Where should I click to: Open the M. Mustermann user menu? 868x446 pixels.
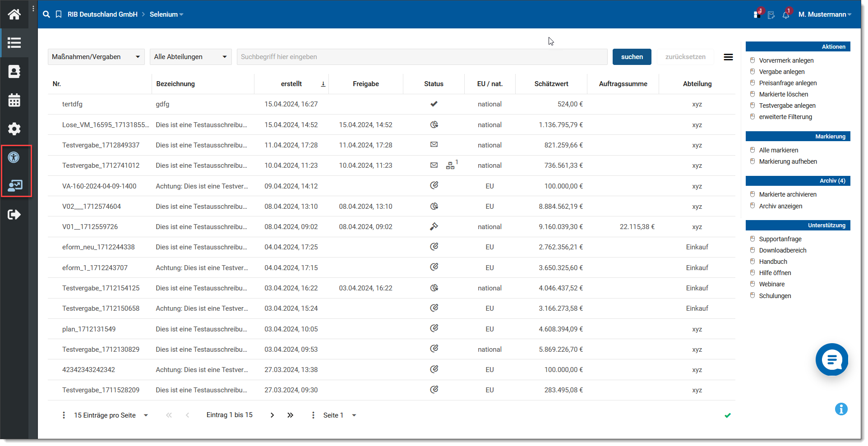(824, 14)
